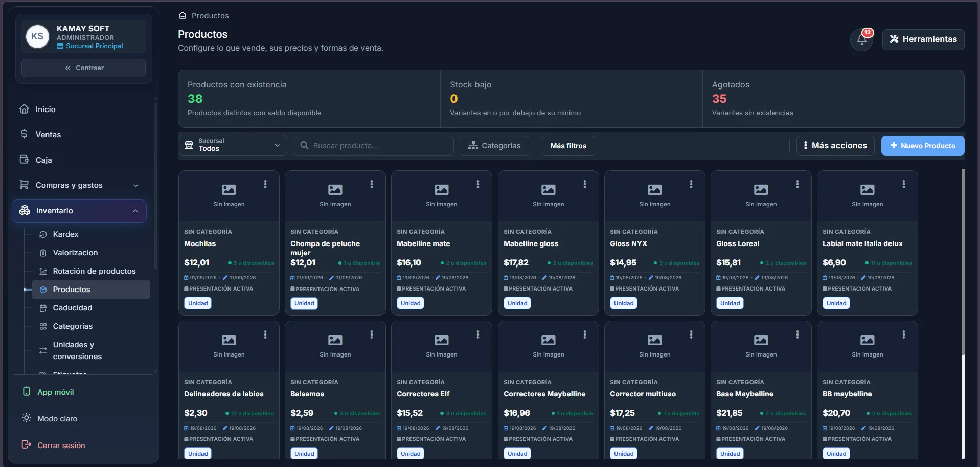980x467 pixels.
Task: Click Sucursal Principal branch label
Action: point(90,46)
